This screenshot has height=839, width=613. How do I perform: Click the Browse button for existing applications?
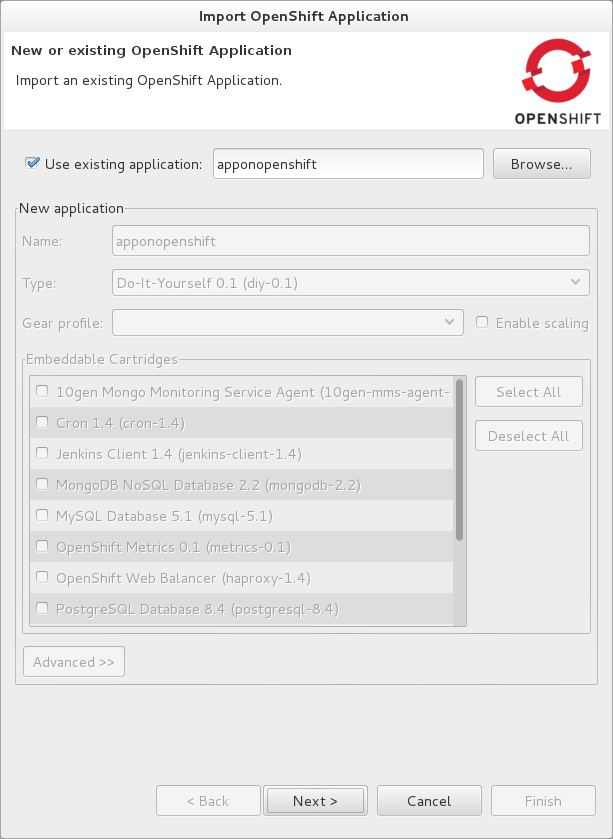click(x=541, y=163)
